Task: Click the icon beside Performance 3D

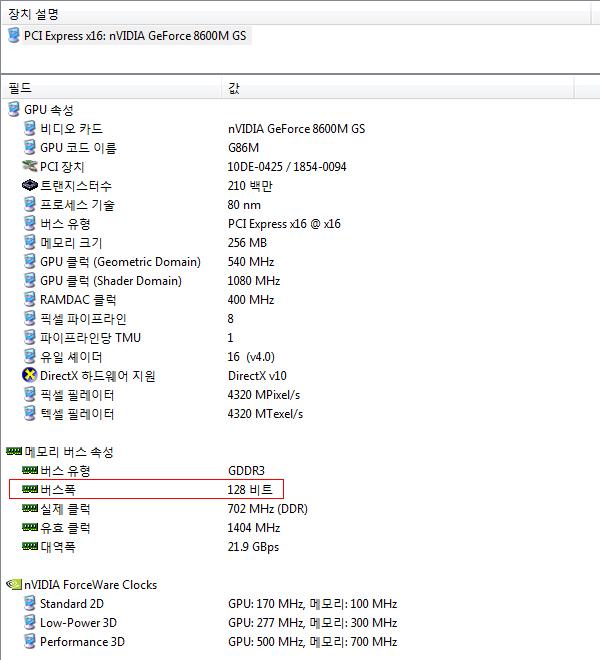Action: pos(29,641)
